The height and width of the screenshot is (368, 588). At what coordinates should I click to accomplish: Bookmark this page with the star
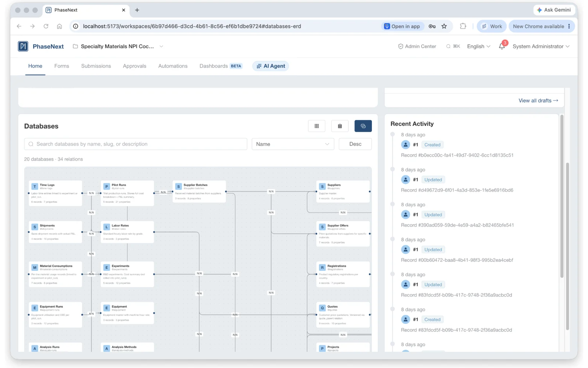pos(444,26)
